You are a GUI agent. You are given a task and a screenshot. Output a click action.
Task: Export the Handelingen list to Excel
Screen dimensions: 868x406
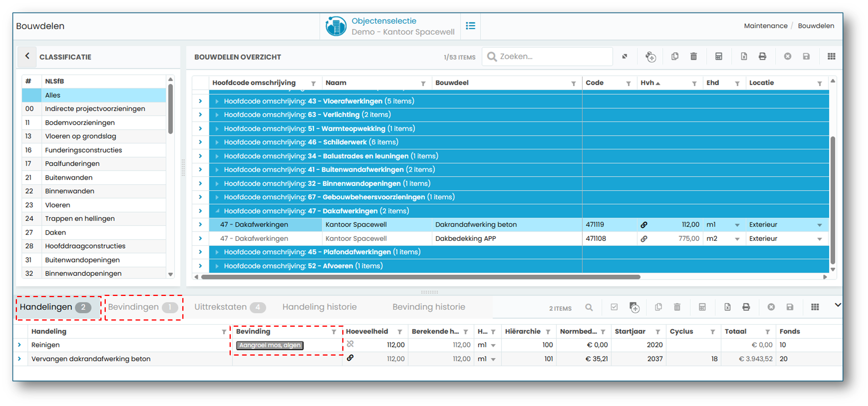(x=727, y=307)
